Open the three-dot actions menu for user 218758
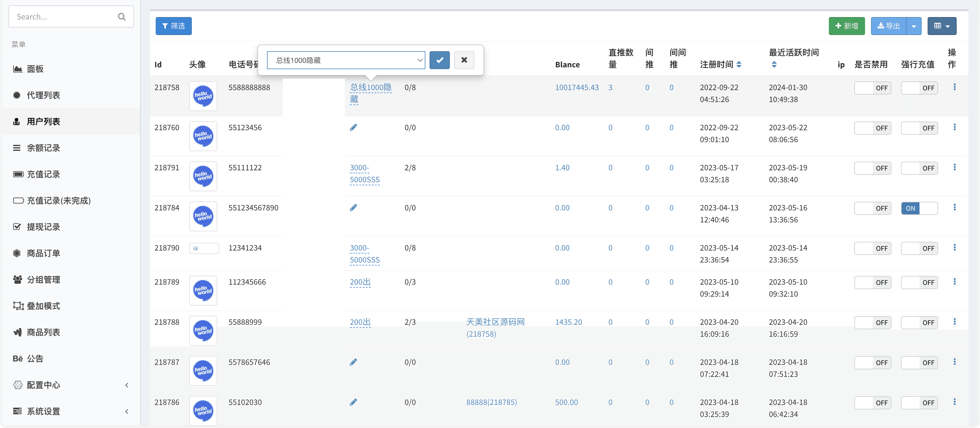Image resolution: width=980 pixels, height=428 pixels. pyautogui.click(x=954, y=87)
